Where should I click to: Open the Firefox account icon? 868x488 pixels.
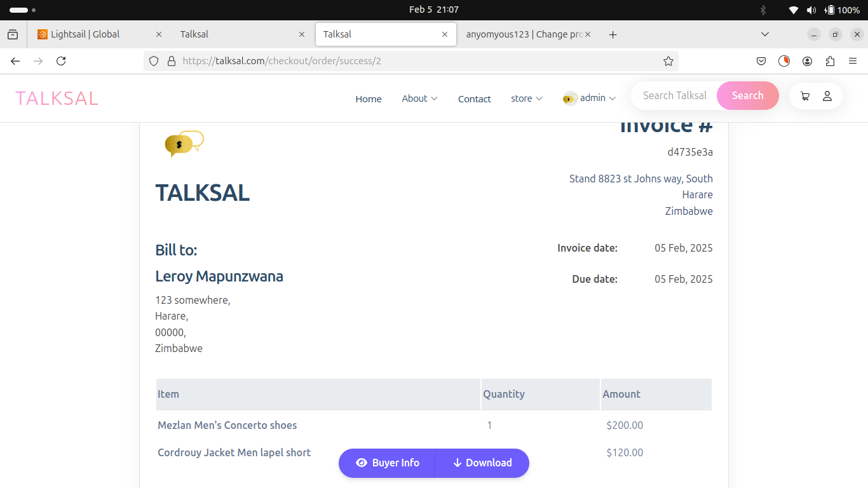point(807,61)
